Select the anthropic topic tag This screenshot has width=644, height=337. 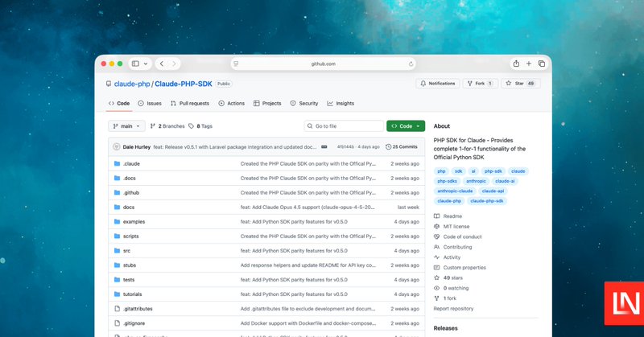click(476, 181)
